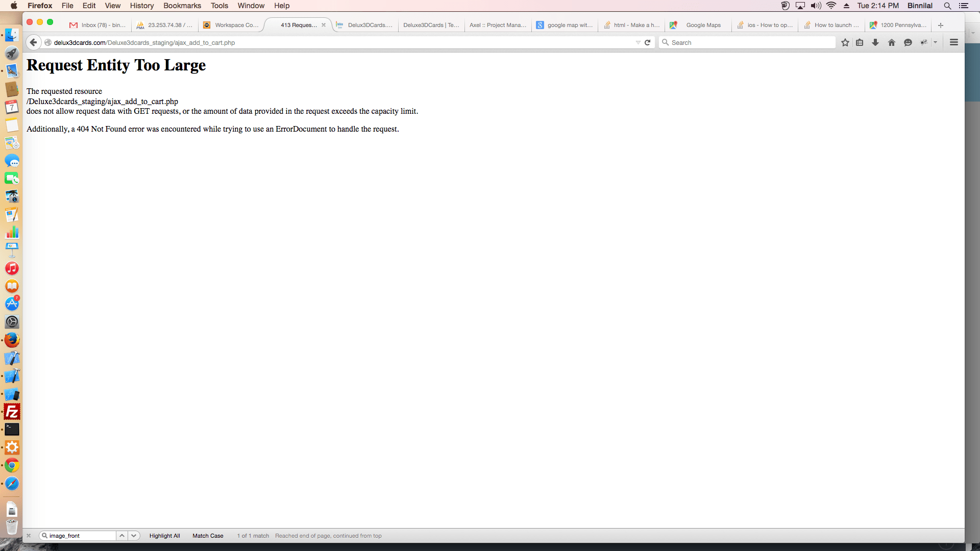Switch to the Inbox (78) Gmail tab

coord(102,25)
